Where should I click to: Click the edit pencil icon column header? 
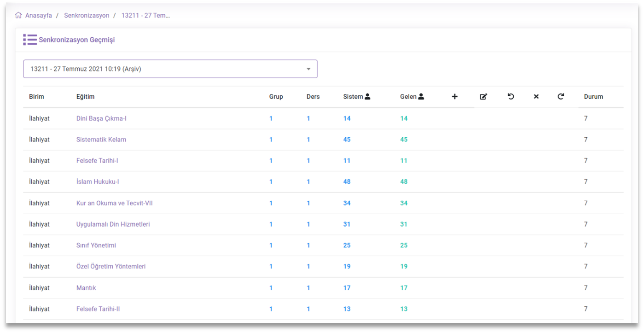click(x=483, y=97)
